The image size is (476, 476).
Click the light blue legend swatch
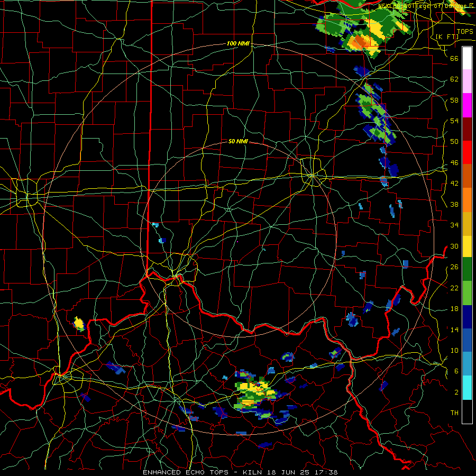(x=467, y=364)
